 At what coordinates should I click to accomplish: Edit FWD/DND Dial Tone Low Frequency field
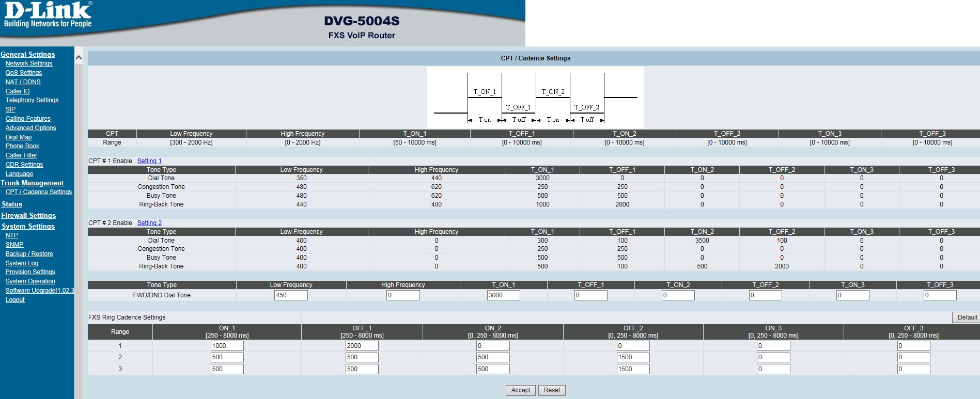(x=291, y=295)
